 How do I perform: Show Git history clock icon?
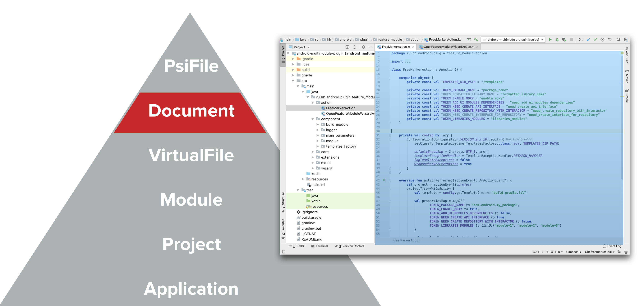pyautogui.click(x=602, y=40)
